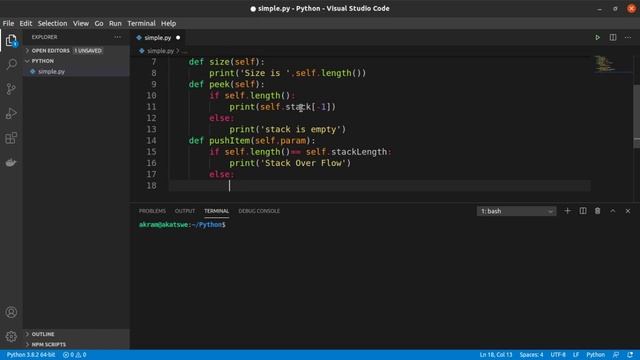
Task: Open the feedback icon in status bar
Action: tap(616, 355)
